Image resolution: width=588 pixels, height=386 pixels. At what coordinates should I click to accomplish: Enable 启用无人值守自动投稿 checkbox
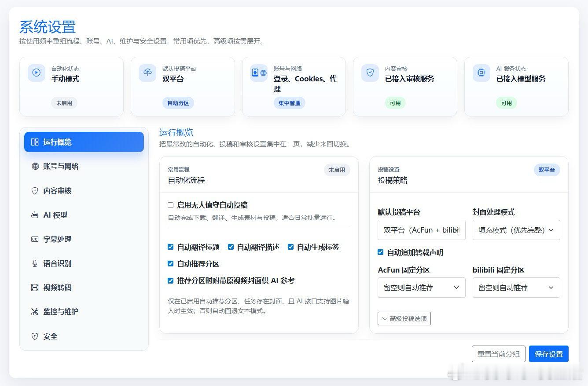[x=171, y=205]
